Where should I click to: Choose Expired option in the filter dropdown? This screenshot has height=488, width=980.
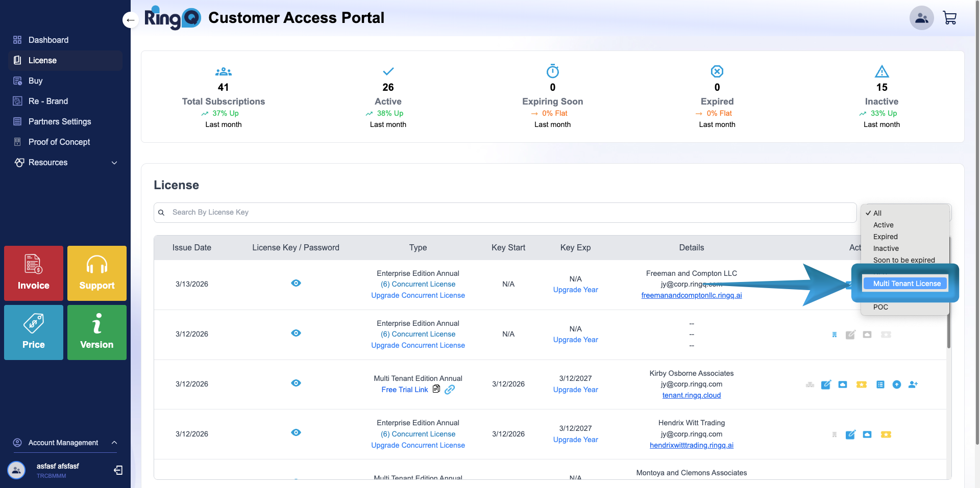(886, 237)
